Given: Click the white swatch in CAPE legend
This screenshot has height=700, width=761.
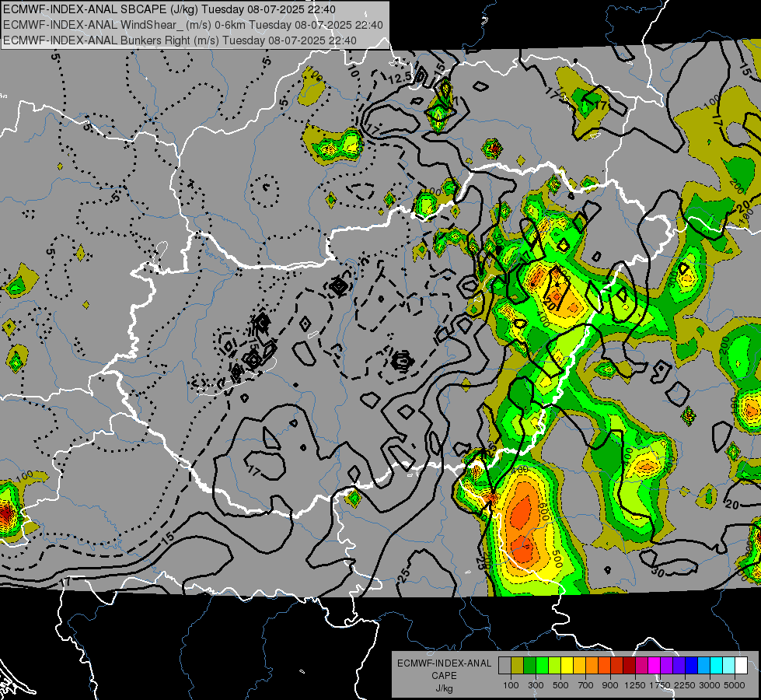Looking at the screenshot, I should coord(741,666).
